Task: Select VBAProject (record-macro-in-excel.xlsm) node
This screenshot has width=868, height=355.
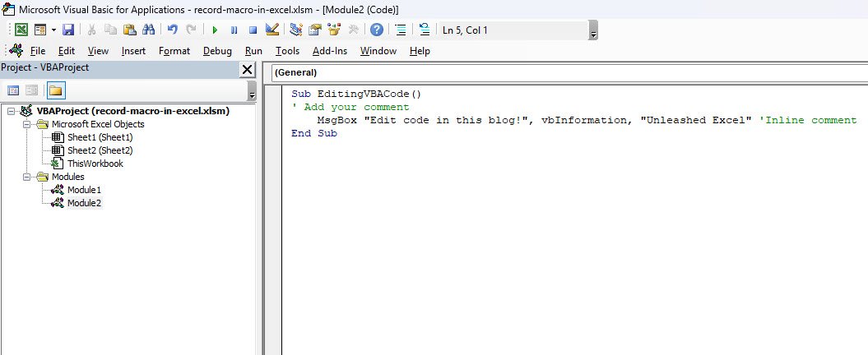Action: [132, 111]
